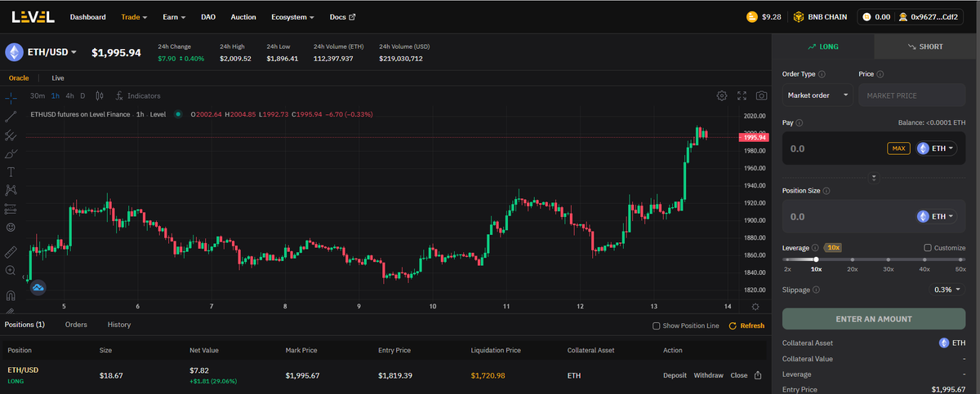Select the text annotation tool

11,171
